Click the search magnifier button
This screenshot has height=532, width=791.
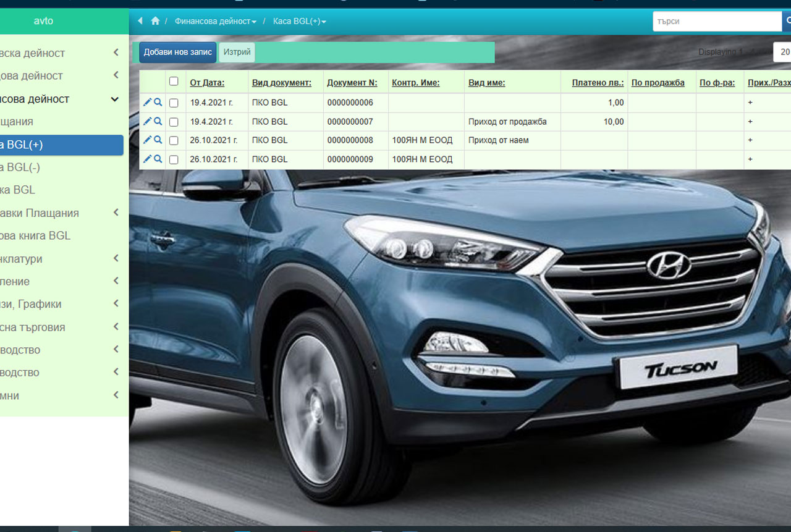(x=787, y=21)
